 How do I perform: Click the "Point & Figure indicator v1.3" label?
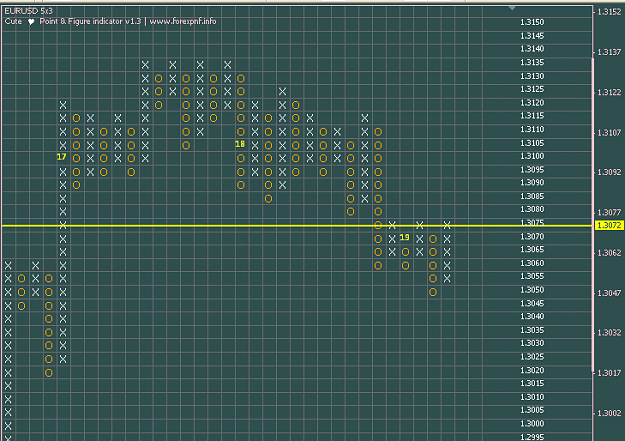point(90,21)
